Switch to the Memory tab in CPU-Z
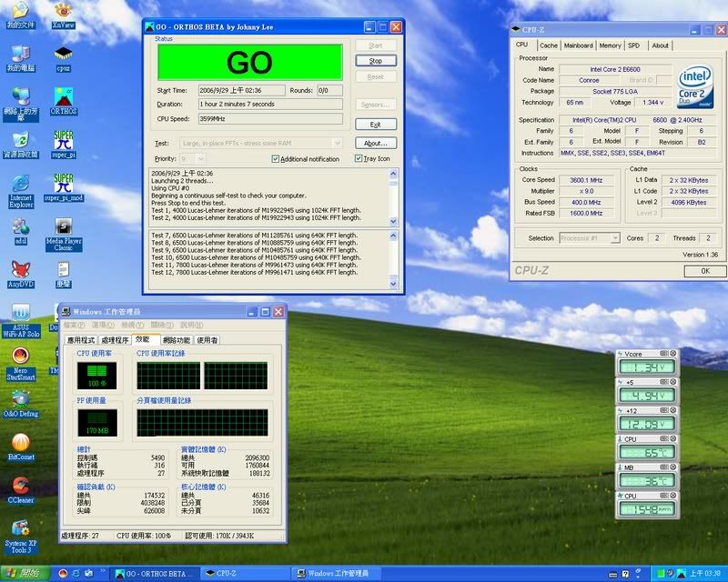Screen dimensions: 728x582 click(x=610, y=45)
